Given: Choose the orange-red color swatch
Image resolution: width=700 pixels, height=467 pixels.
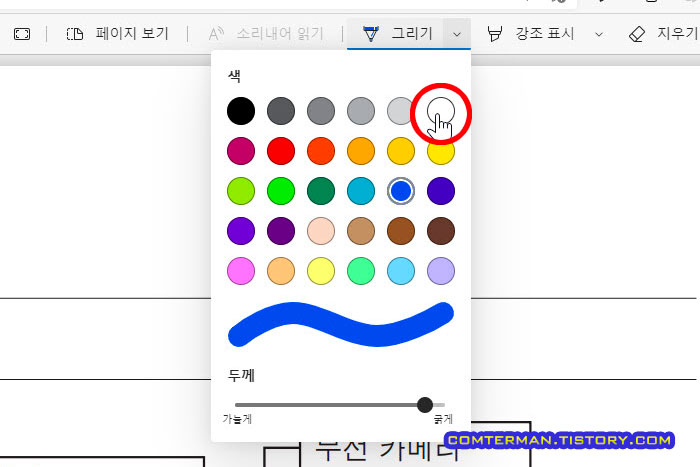Looking at the screenshot, I should pyautogui.click(x=321, y=151).
